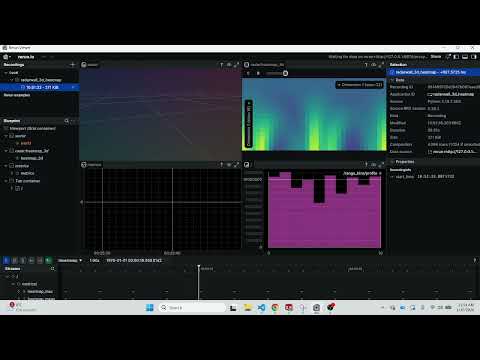The height and width of the screenshot is (360, 480).
Task: Toggle visibility of the top-left 3D view
Action: point(229,65)
